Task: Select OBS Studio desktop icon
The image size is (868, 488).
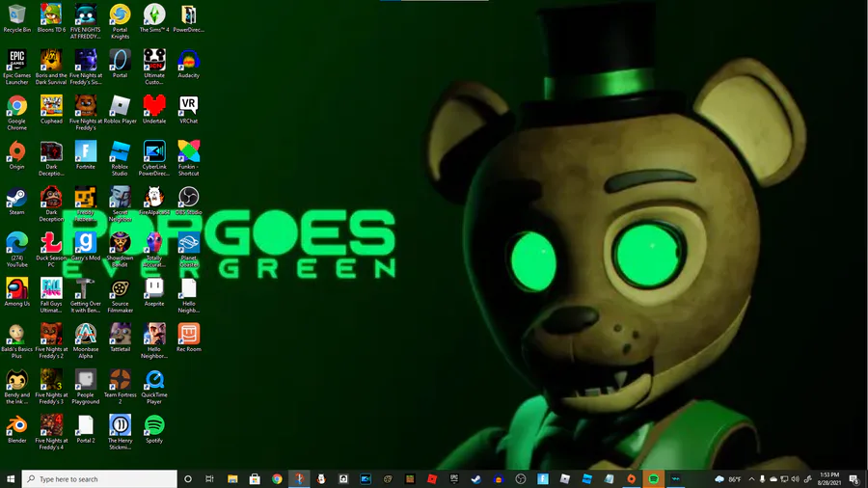Action: pyautogui.click(x=189, y=201)
